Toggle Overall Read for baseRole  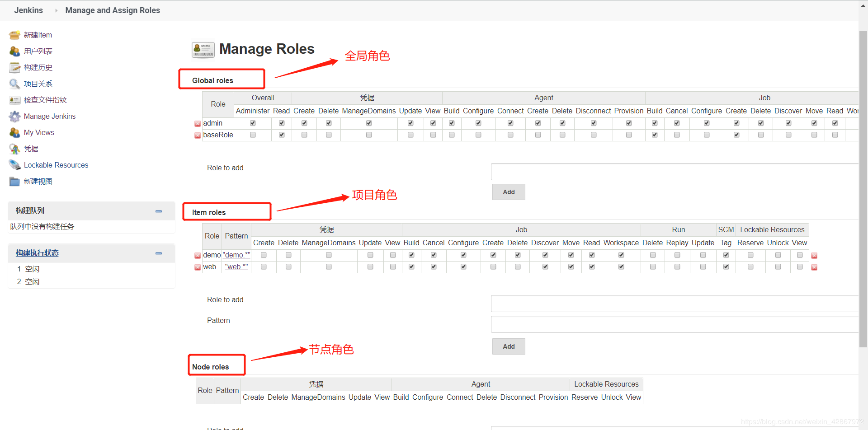pos(282,135)
